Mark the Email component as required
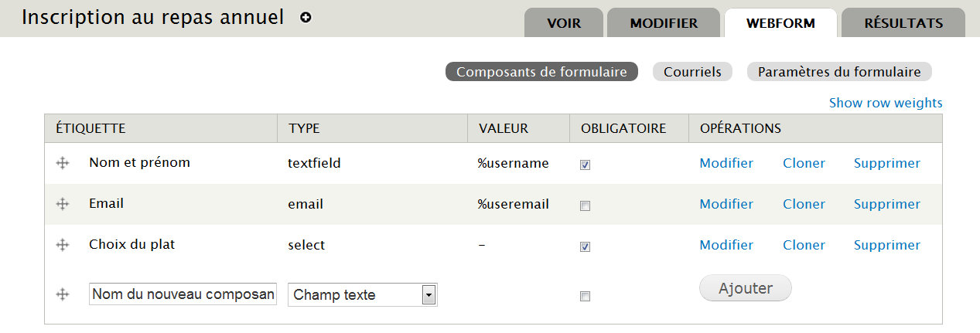980x333 pixels. 586,206
